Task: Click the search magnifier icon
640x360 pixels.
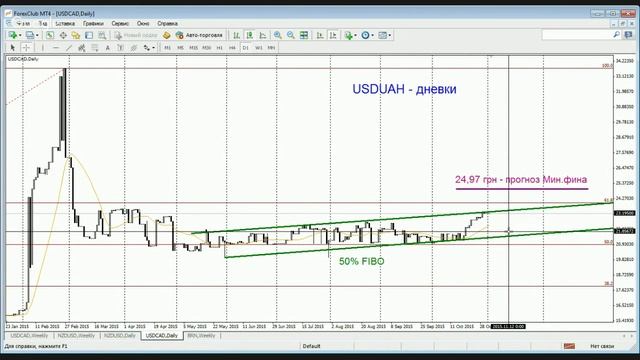Action: (x=616, y=35)
